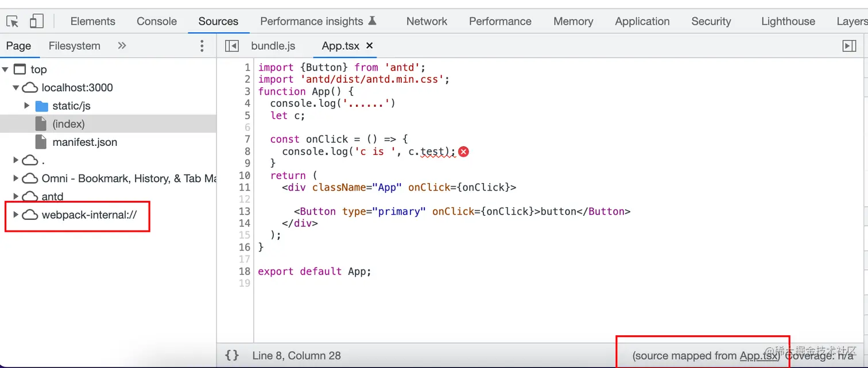Select the localhost:3000 domain item
This screenshot has height=368, width=868.
click(77, 88)
